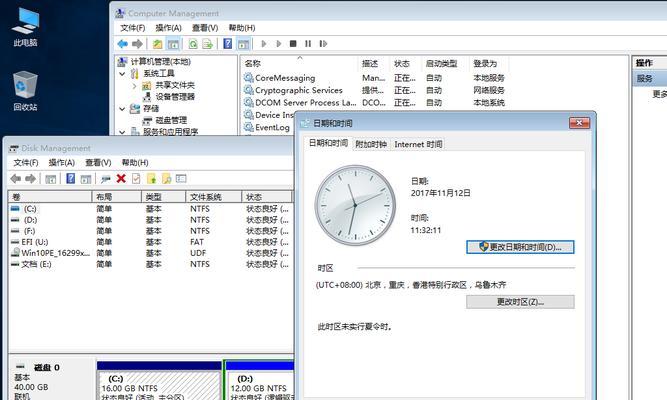This screenshot has height=400, width=667.
Task: Select volume (D:) row in volume list
Action: [x=151, y=220]
